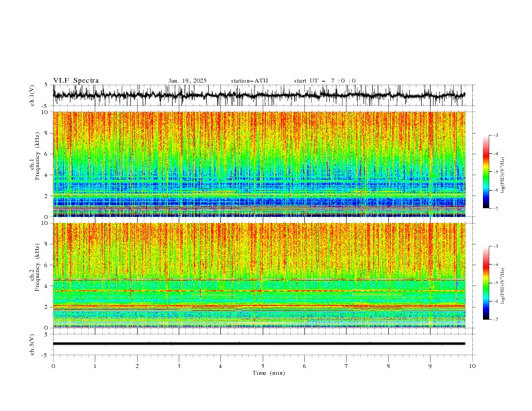Click the "-6" label on lower colorbar
Viewport: 532px width, 411px height.
495,301
